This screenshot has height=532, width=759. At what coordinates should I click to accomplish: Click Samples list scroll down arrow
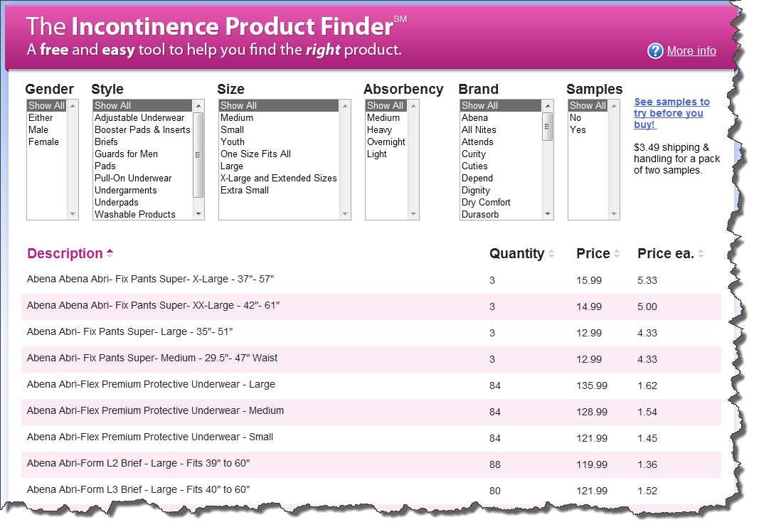[614, 214]
